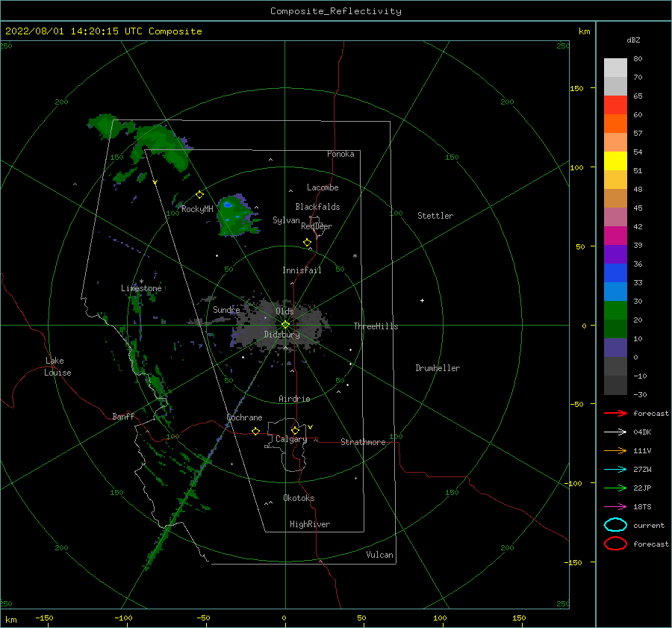The height and width of the screenshot is (628, 672).
Task: Click the yellow diamond marker south of RedDeer
Action: tap(308, 243)
